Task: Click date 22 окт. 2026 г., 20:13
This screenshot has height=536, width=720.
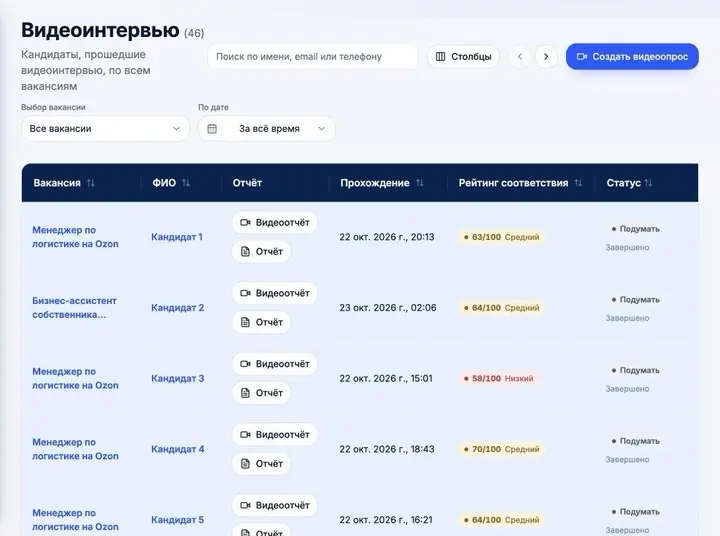Action: pos(387,237)
